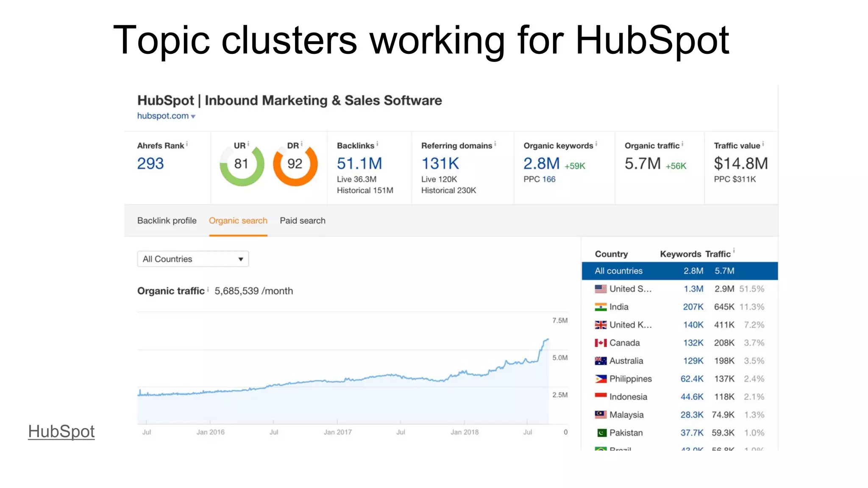Click the Keywords column header
Image resolution: width=868 pixels, height=488 pixels.
click(x=681, y=254)
